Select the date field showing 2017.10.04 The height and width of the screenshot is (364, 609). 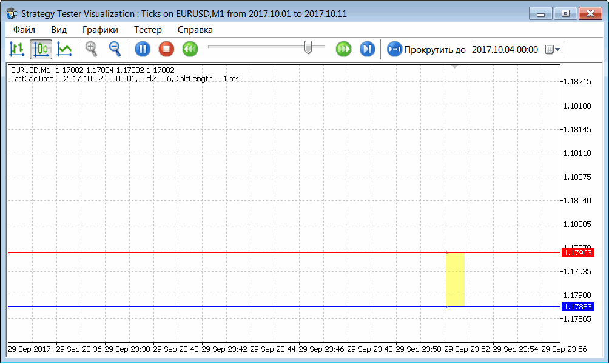tap(503, 49)
